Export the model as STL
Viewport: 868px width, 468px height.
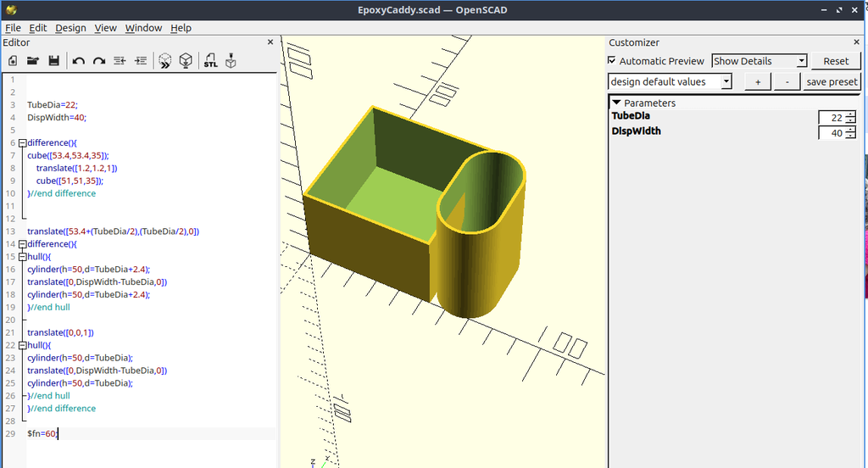click(210, 61)
